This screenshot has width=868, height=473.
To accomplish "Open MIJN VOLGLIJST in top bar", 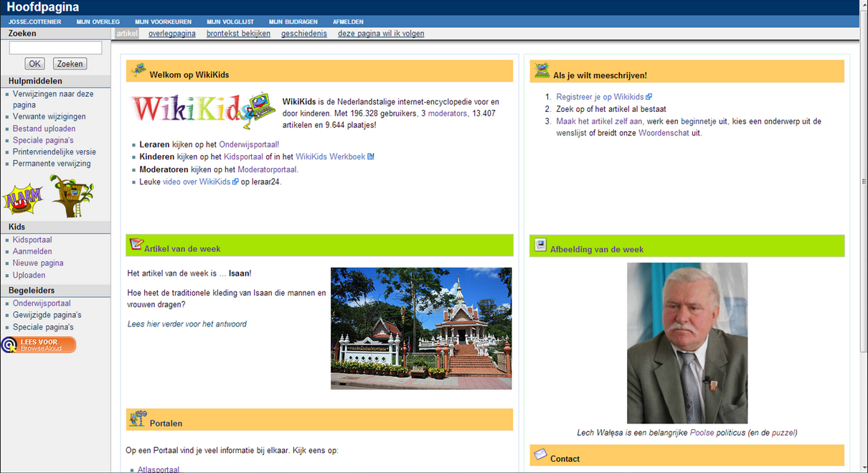I will point(230,22).
